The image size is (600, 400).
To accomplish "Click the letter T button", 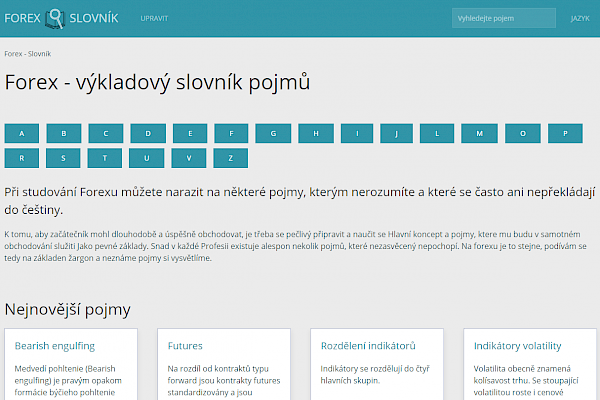I will coord(105,157).
